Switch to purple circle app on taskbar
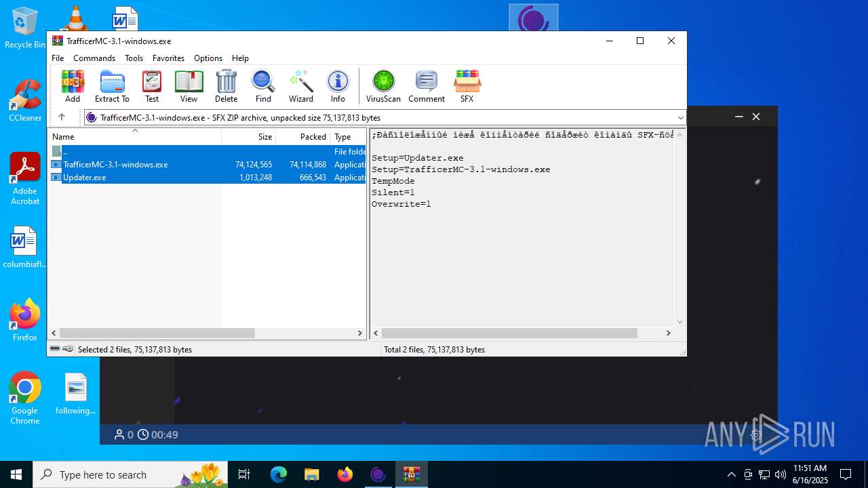Image resolution: width=868 pixels, height=488 pixels. (x=378, y=474)
